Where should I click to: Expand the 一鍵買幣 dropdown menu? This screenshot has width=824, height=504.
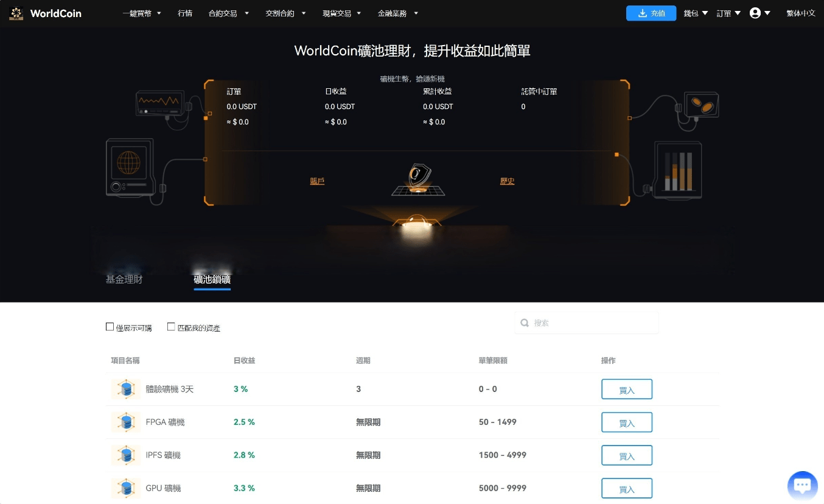(x=142, y=13)
